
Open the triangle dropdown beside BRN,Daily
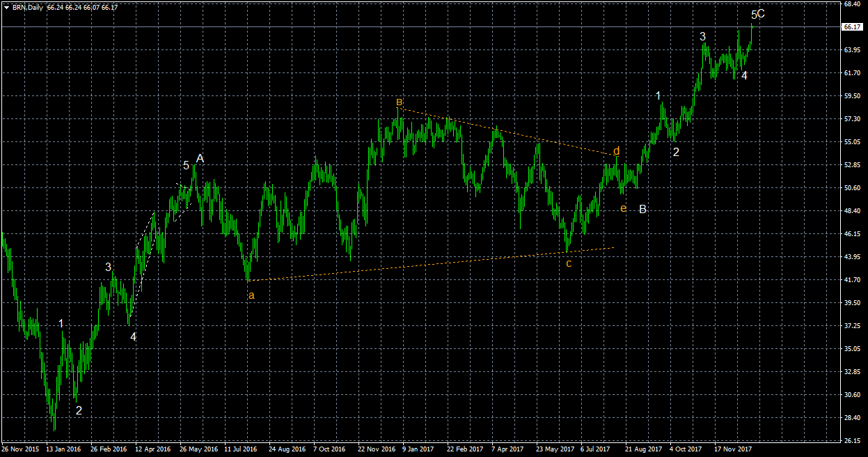(7, 7)
